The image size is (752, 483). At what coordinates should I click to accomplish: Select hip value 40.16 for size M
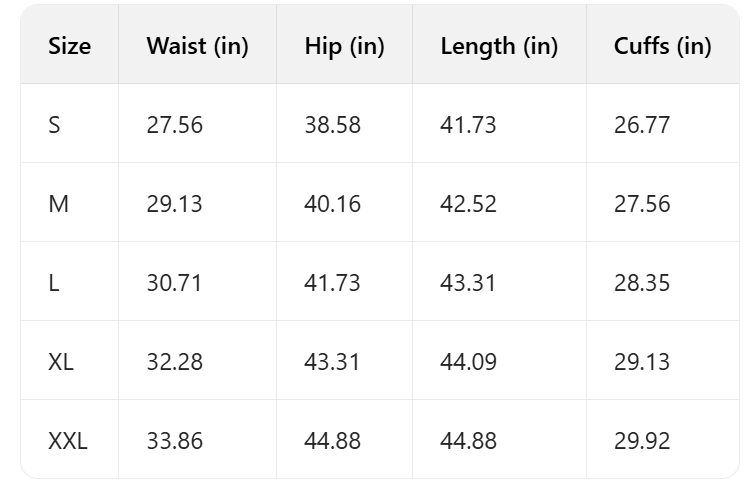[332, 204]
